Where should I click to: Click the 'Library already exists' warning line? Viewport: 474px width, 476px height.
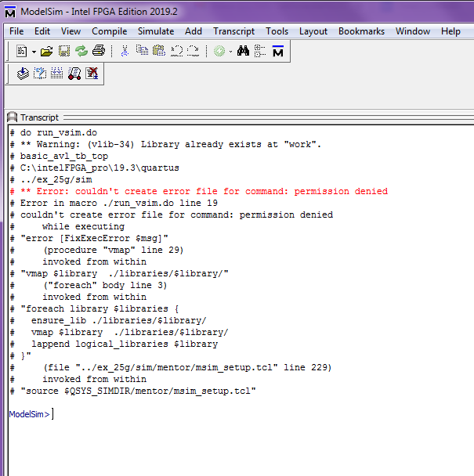click(x=165, y=144)
